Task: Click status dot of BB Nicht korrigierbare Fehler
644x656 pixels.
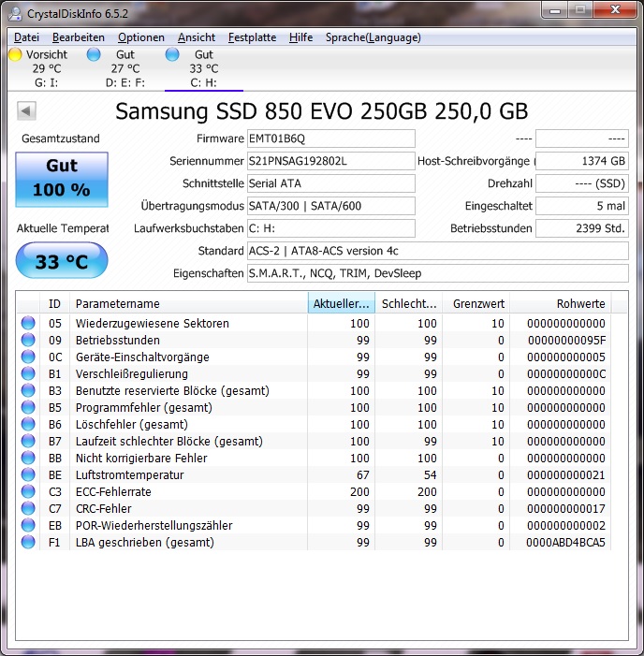Action: pyautogui.click(x=28, y=458)
